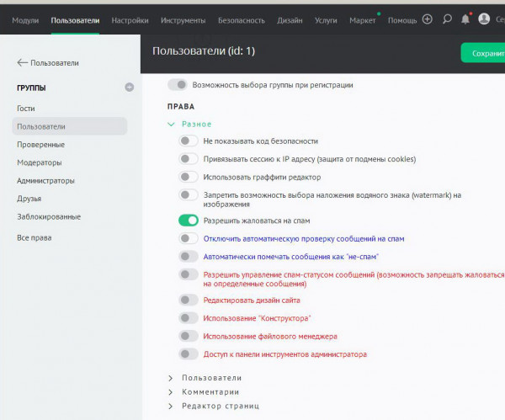This screenshot has width=505, height=420.
Task: Expand the Комментарии section
Action: tap(172, 391)
